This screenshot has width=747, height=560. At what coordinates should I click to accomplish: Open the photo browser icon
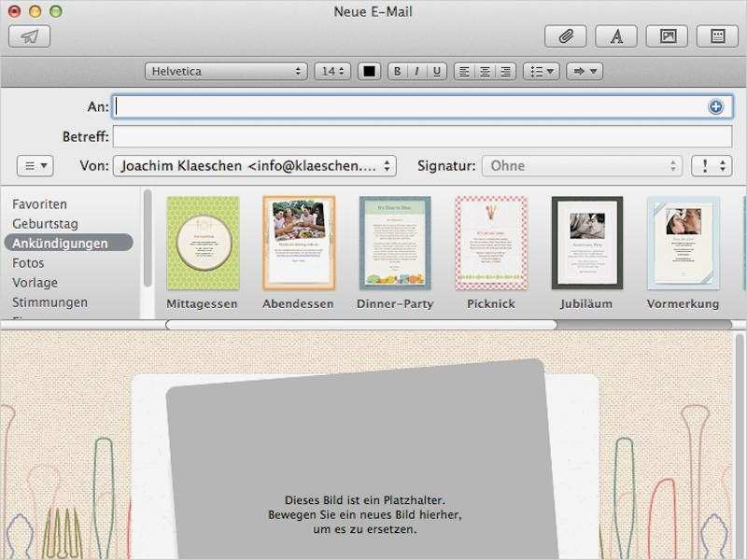coord(667,35)
